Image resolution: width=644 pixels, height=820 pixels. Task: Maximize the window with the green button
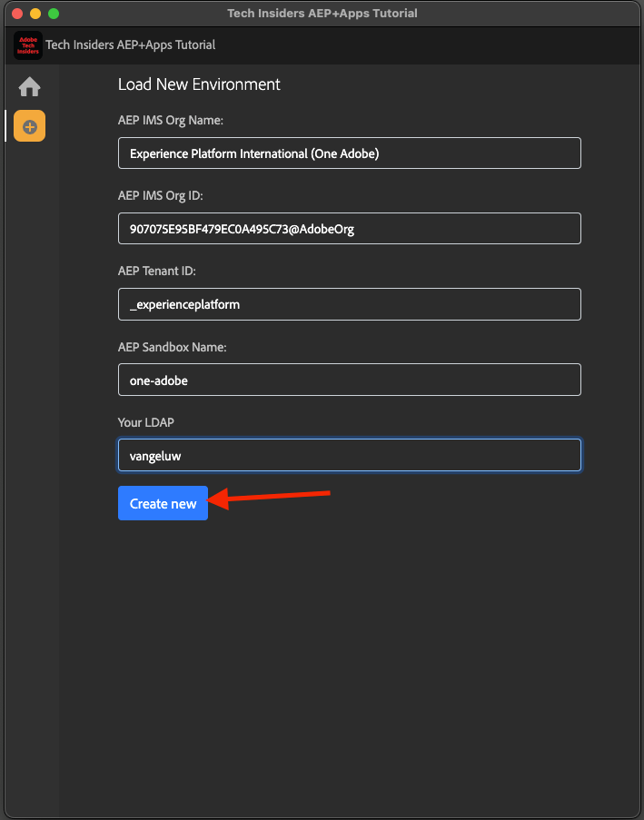(x=54, y=14)
